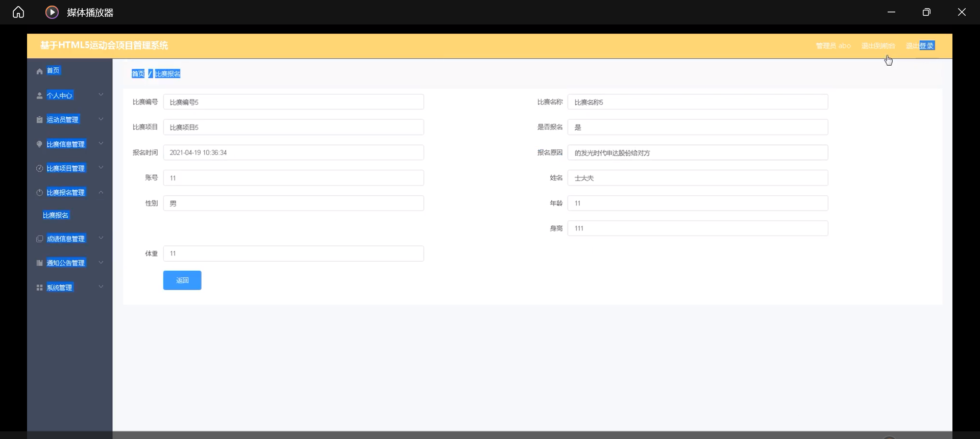Viewport: 980px width, 439px height.
Task: Click the chart icon beside 通知公告管理
Action: click(x=39, y=263)
